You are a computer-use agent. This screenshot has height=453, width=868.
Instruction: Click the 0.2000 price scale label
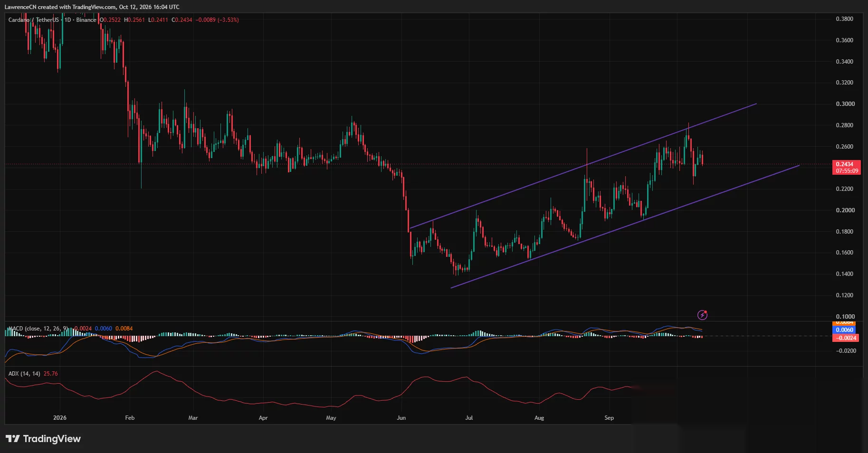(x=845, y=210)
